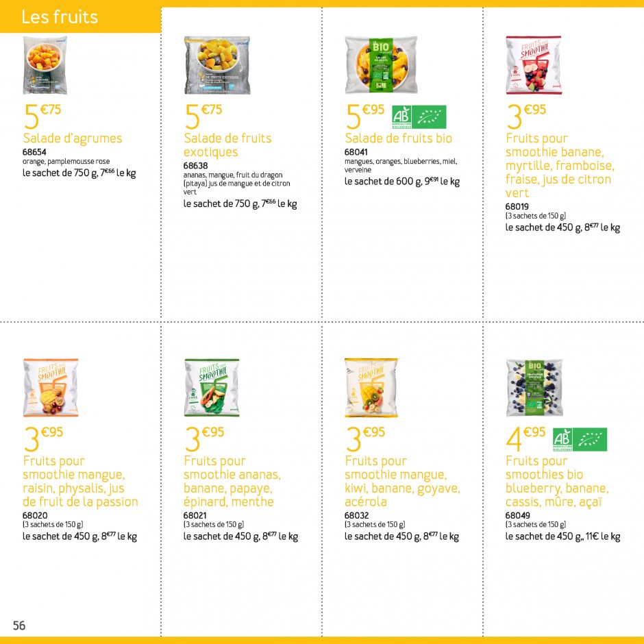The height and width of the screenshot is (644, 644).
Task: Click the Salade de fruits exotiques bag image
Action: [217, 65]
